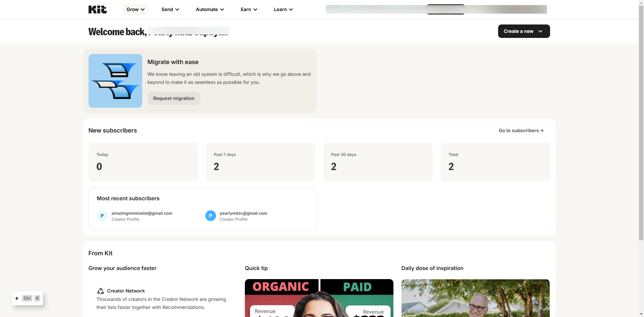Select the Past 30 days subscribers card
644x317 pixels.
378,162
